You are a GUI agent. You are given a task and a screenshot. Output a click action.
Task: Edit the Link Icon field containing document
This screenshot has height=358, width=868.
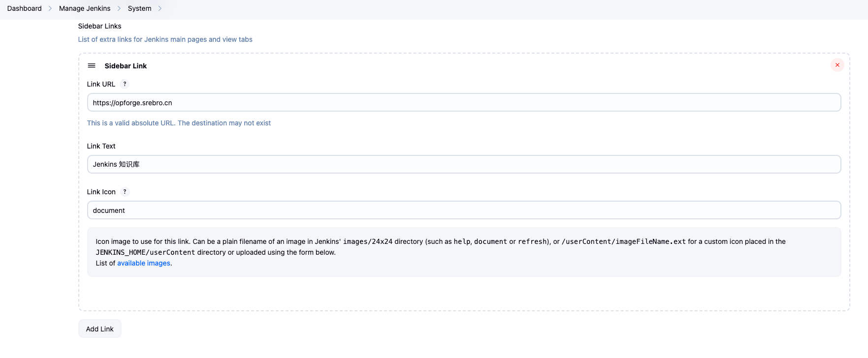(x=464, y=210)
